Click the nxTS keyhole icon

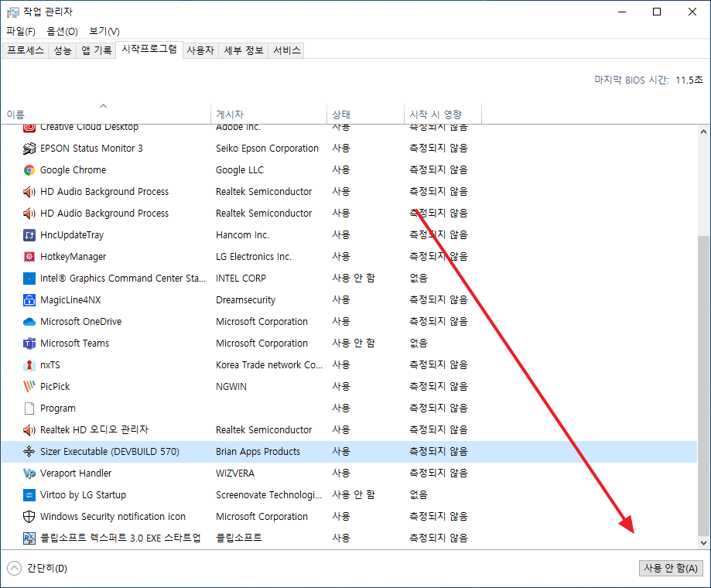[29, 365]
